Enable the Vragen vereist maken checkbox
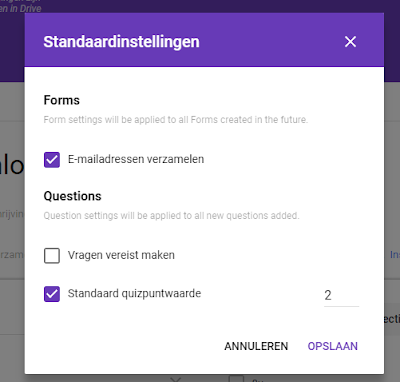Image resolution: width=400 pixels, height=382 pixels. pos(52,256)
